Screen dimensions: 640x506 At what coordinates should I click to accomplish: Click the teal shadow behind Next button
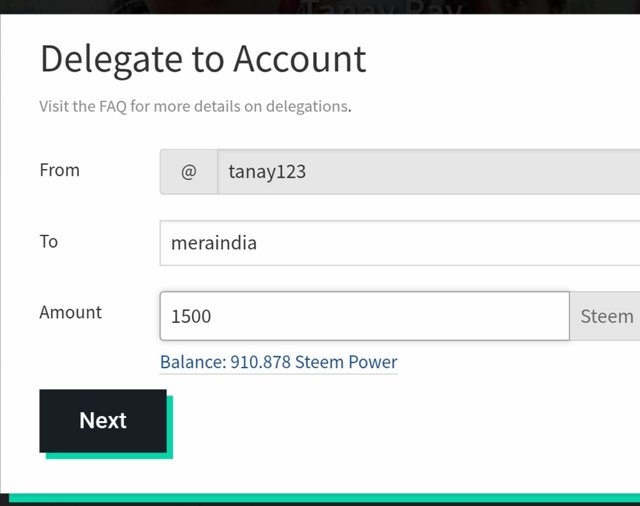pyautogui.click(x=170, y=427)
